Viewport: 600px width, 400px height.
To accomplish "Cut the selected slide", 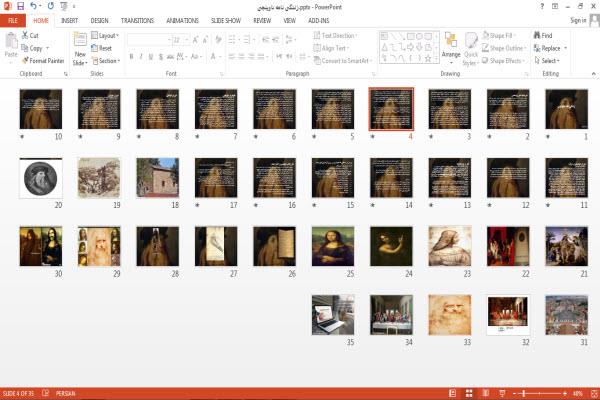I will pyautogui.click(x=30, y=36).
